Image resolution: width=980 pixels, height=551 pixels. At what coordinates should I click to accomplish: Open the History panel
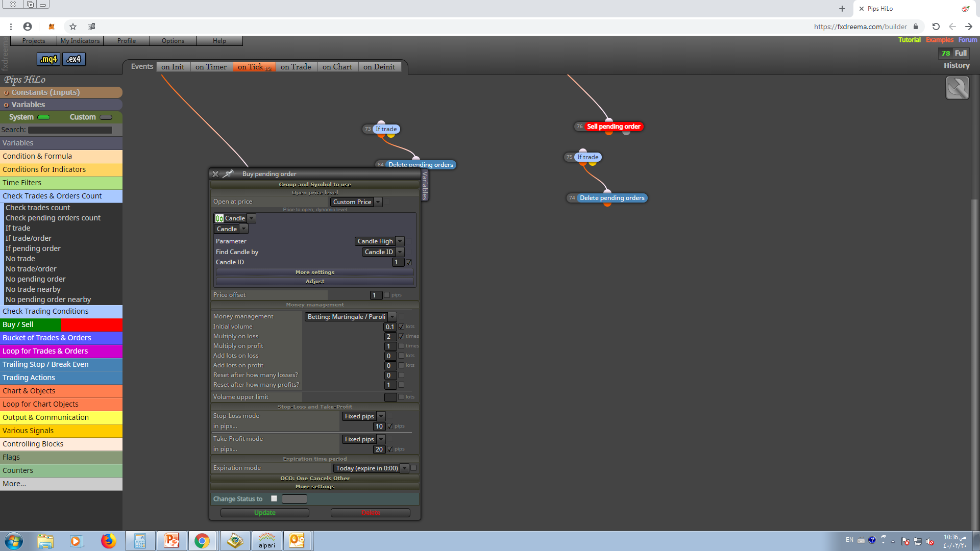[957, 65]
